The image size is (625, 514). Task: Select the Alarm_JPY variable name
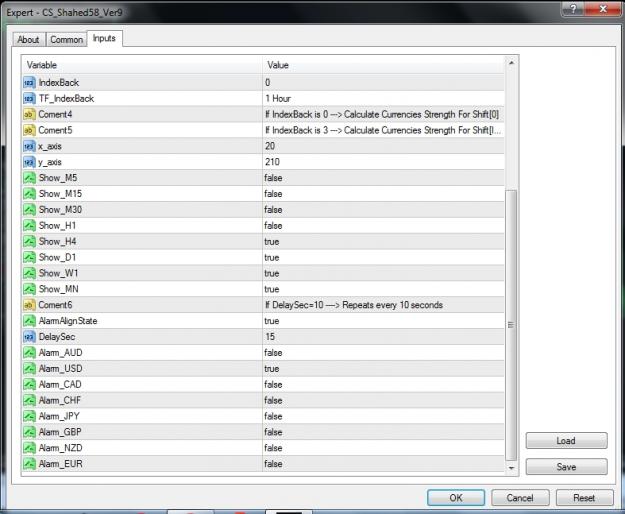pos(59,416)
